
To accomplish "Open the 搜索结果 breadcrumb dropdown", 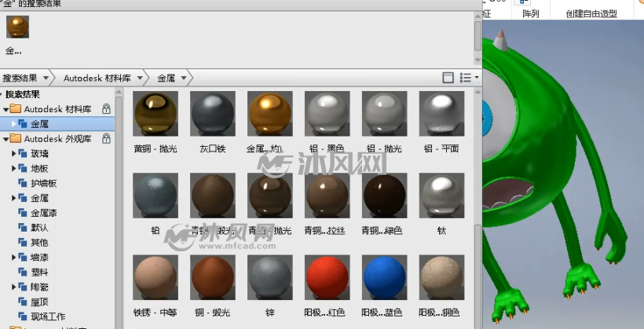I will coord(46,78).
